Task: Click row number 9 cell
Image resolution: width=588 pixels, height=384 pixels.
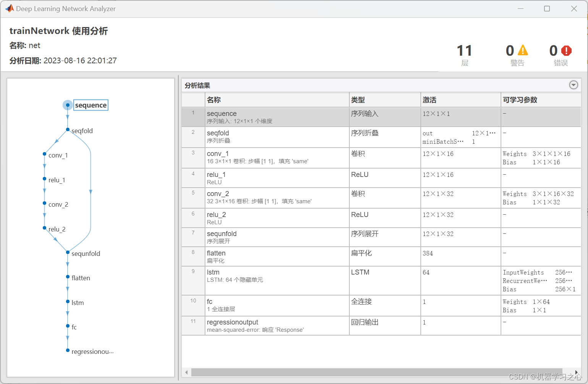Action: tap(193, 281)
